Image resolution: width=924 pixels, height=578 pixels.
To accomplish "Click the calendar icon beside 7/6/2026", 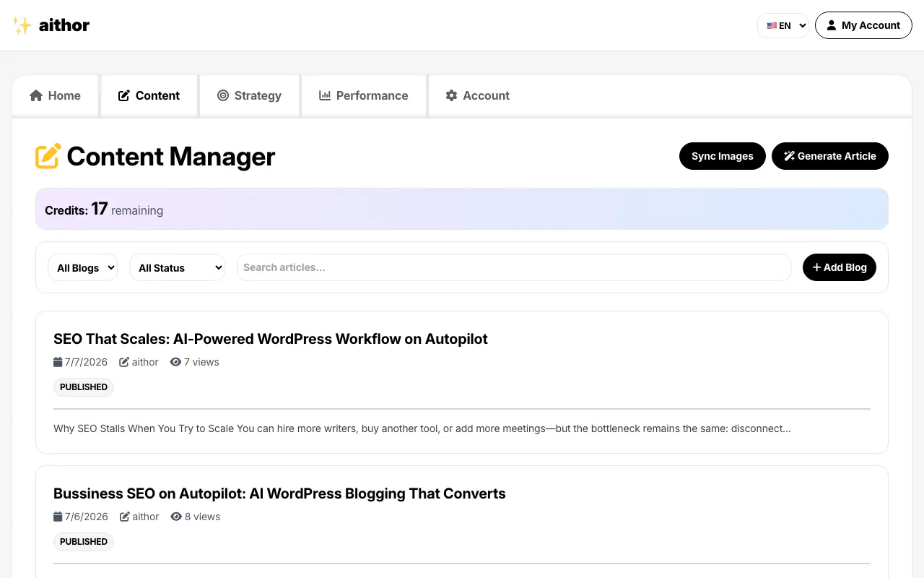I will 58,517.
